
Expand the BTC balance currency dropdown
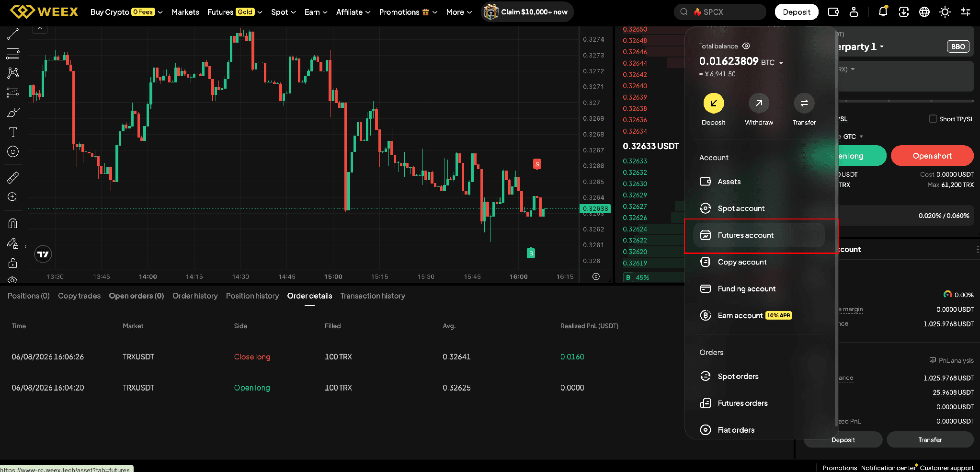[781, 63]
